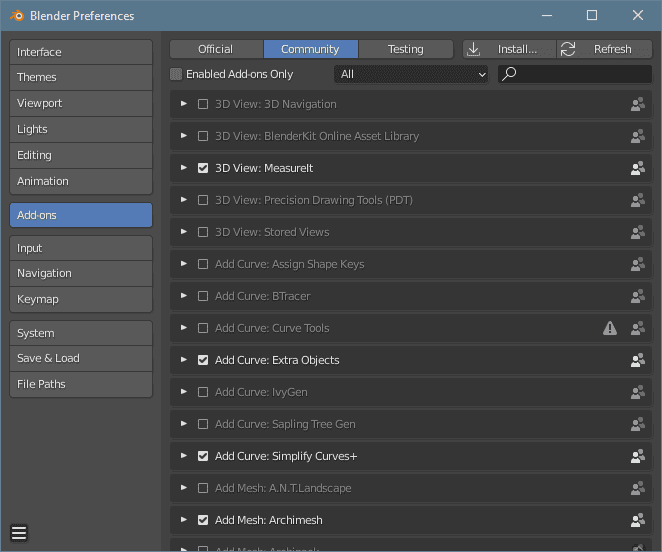The height and width of the screenshot is (552, 662).
Task: Click community icon on A.N.T.Landscape row
Action: pos(638,488)
